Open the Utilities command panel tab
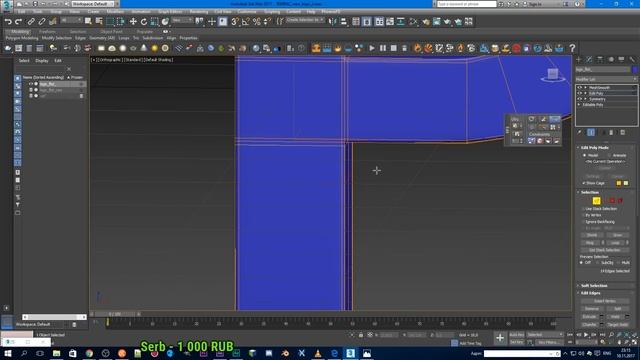640x360 pixels. pyautogui.click(x=632, y=60)
